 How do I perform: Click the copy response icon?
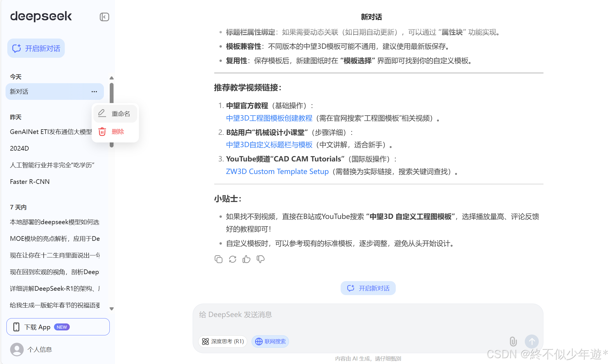pos(218,259)
